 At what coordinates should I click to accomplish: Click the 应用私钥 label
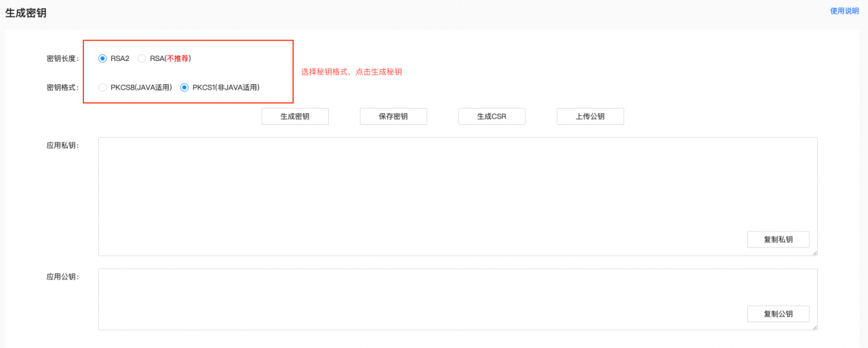(x=62, y=145)
